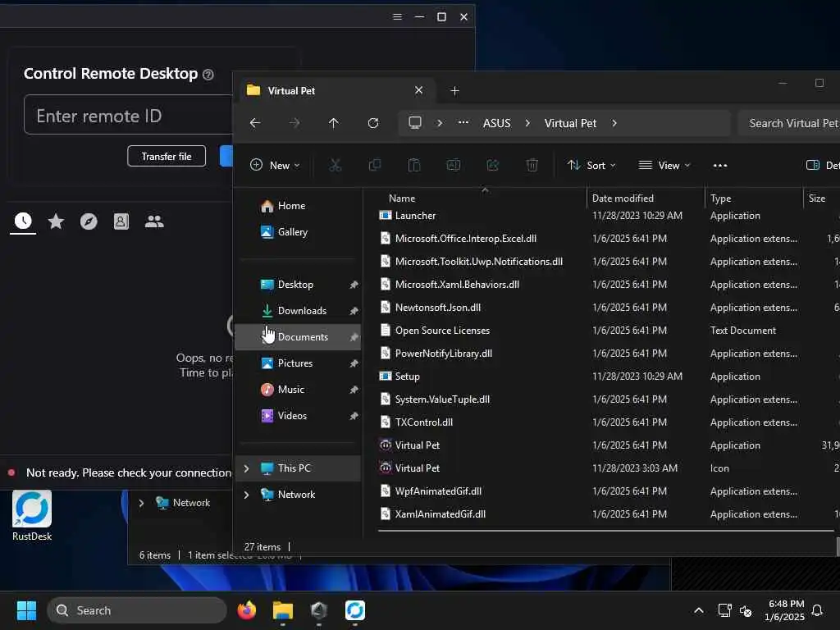Show hidden breadcrumb path ellipsis
This screenshot has height=630, width=840.
click(x=463, y=123)
